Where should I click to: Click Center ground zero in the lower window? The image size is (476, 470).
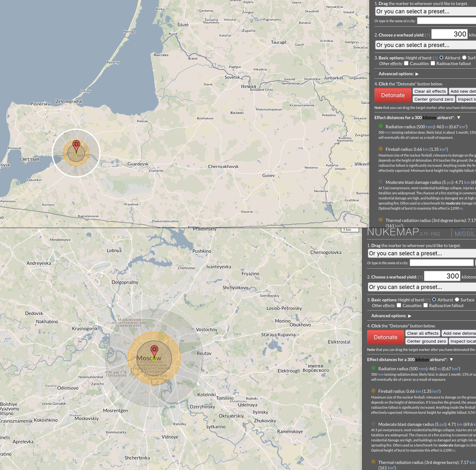[x=426, y=341]
